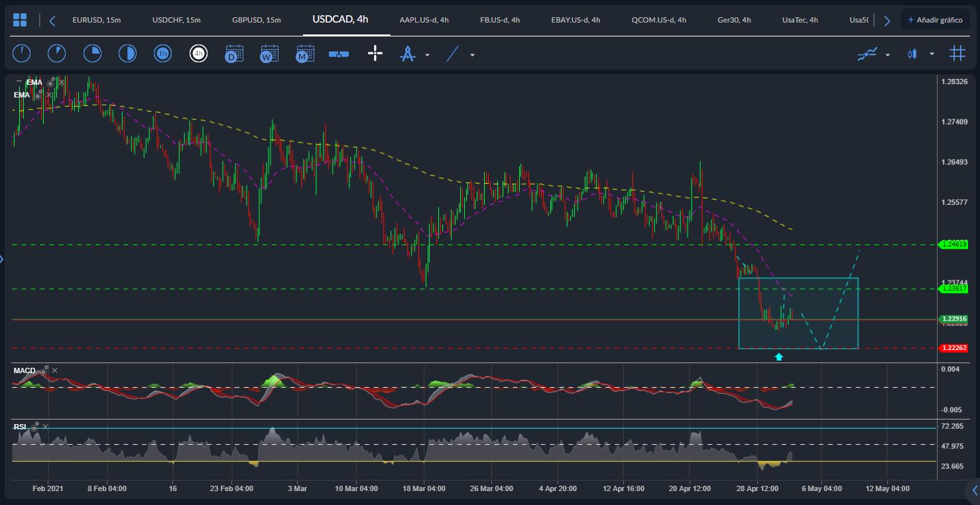Switch to the EBAY.US-d, 4h tab
The image size is (980, 505).
tap(576, 20)
